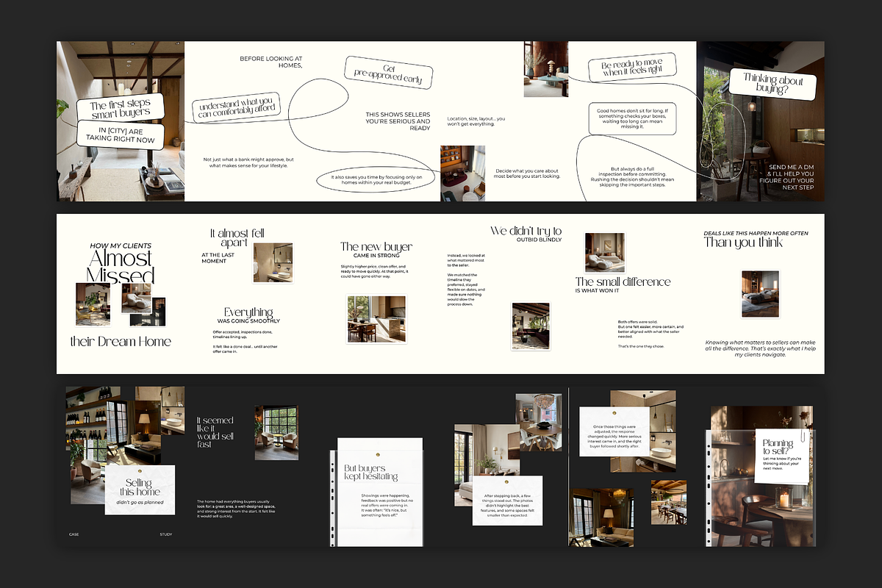
Task: Select the 'Selling this home' paper card
Action: tap(140, 489)
